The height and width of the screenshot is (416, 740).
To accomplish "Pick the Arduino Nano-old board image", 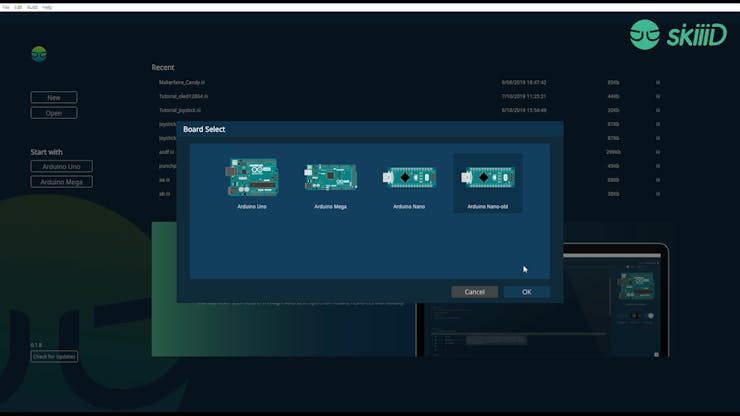I will 488,178.
